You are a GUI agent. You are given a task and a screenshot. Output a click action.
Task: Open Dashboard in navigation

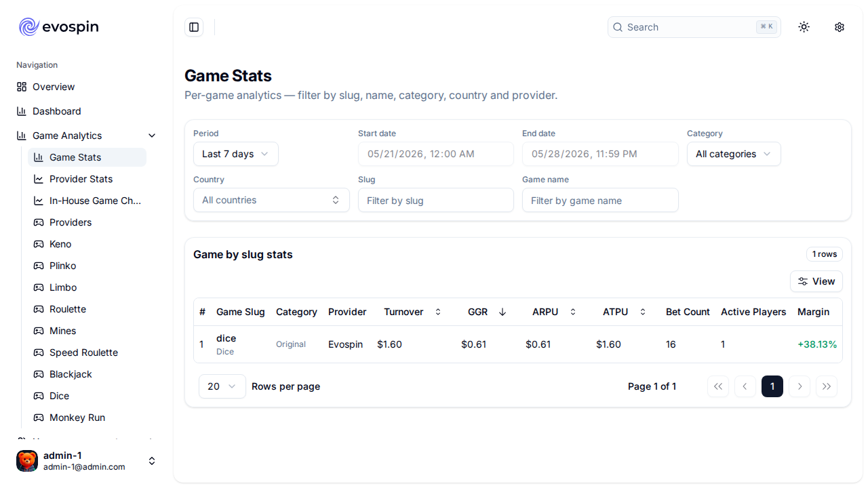87,111
